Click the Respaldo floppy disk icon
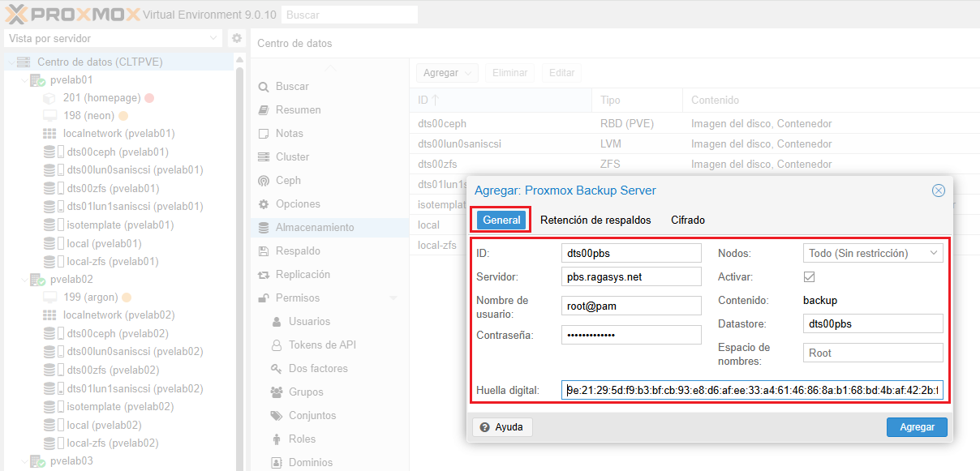Screen dimensions: 980x471 (263, 251)
